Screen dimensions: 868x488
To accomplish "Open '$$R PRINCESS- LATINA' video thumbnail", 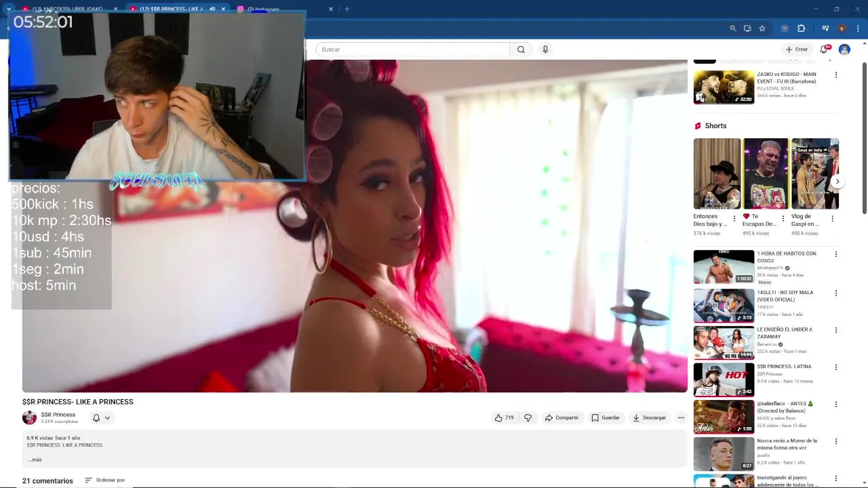I will pos(724,380).
